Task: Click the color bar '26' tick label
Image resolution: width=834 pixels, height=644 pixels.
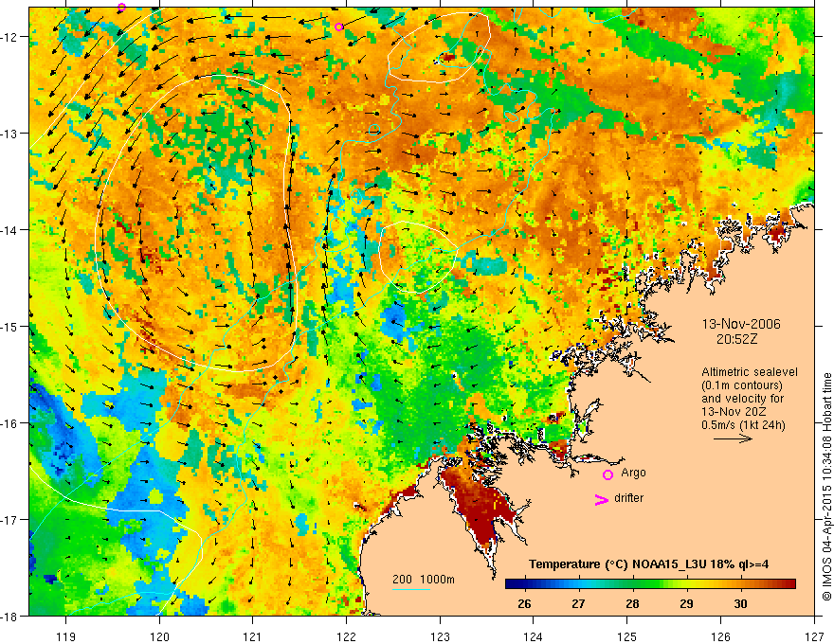Action: point(524,603)
